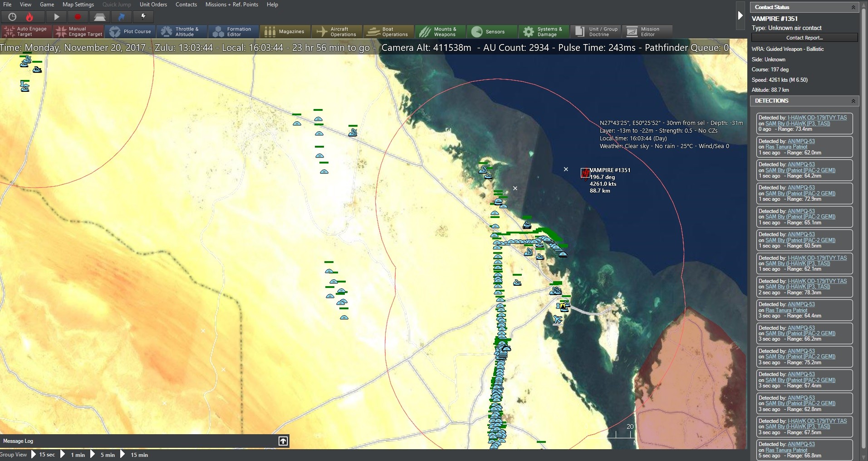
Task: Collapse the DETECTIONS panel
Action: pyautogui.click(x=853, y=101)
